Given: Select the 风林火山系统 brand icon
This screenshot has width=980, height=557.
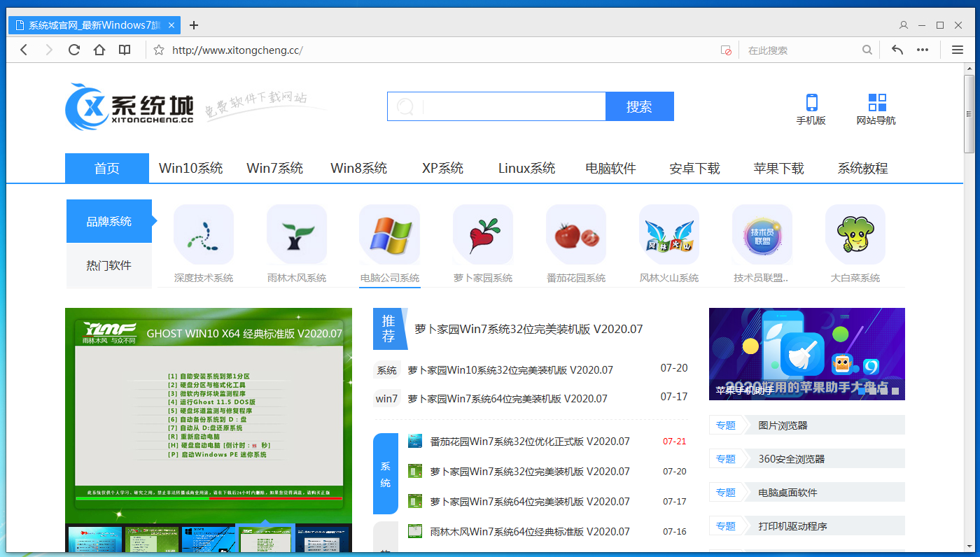Looking at the screenshot, I should coord(669,234).
